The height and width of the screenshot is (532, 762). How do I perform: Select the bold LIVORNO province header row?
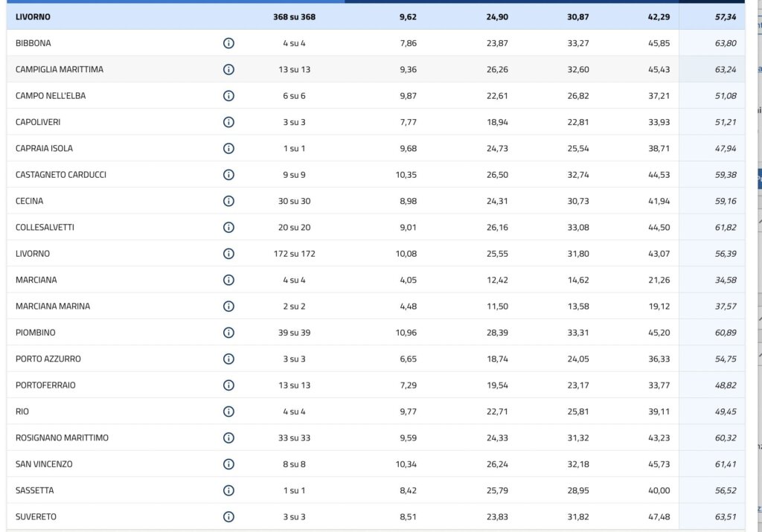(x=33, y=16)
